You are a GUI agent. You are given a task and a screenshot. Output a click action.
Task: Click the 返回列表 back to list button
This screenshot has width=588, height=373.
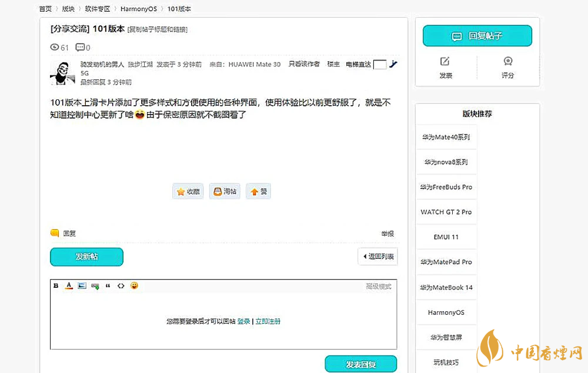pyautogui.click(x=377, y=257)
